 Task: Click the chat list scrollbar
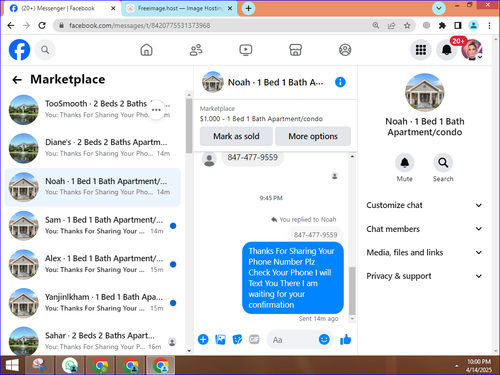point(189,125)
